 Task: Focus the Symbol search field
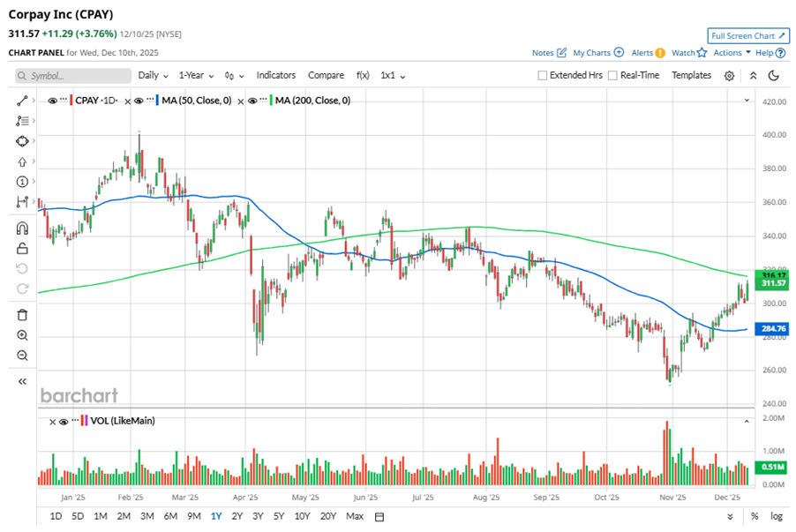coord(73,76)
